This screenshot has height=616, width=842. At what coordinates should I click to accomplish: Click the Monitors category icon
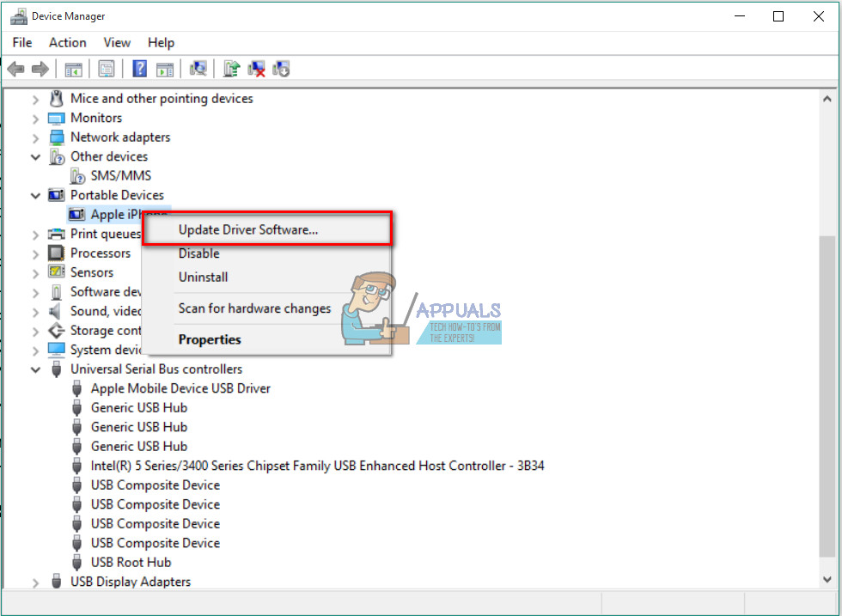coord(57,119)
